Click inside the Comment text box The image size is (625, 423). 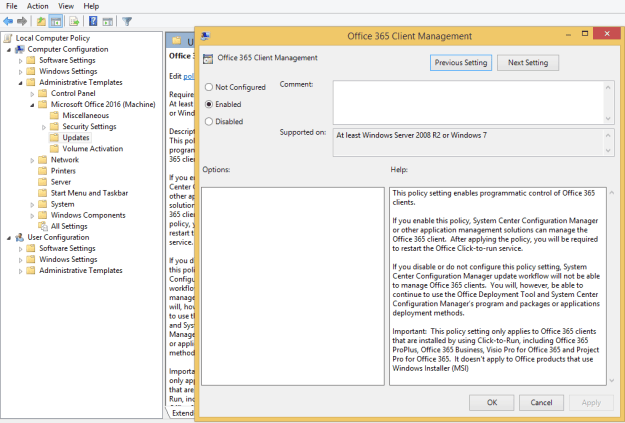(469, 102)
